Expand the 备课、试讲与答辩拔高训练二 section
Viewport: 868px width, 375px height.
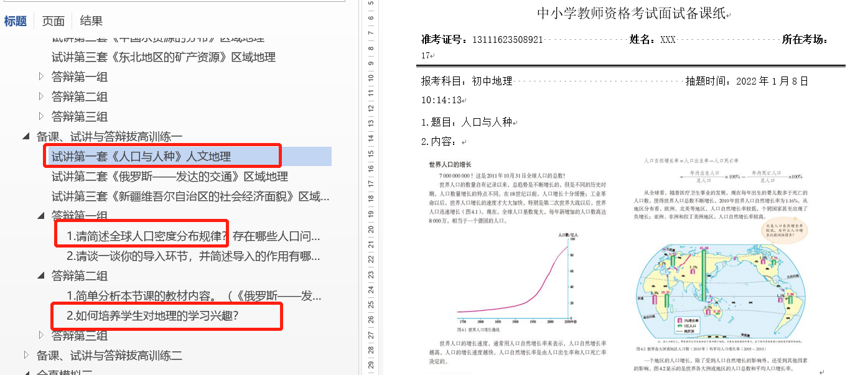tap(26, 355)
